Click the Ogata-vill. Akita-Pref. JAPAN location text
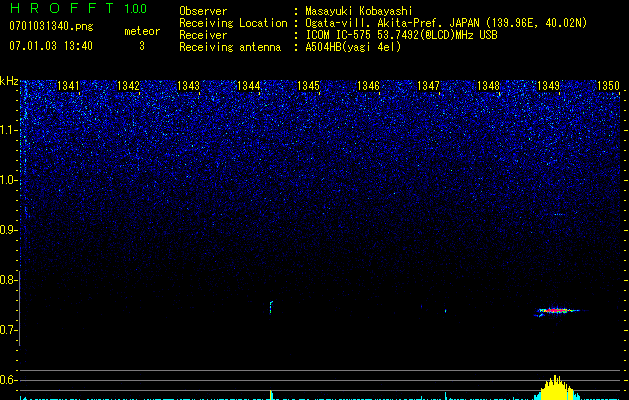Viewport: 629px width, 400px height. pyautogui.click(x=446, y=23)
